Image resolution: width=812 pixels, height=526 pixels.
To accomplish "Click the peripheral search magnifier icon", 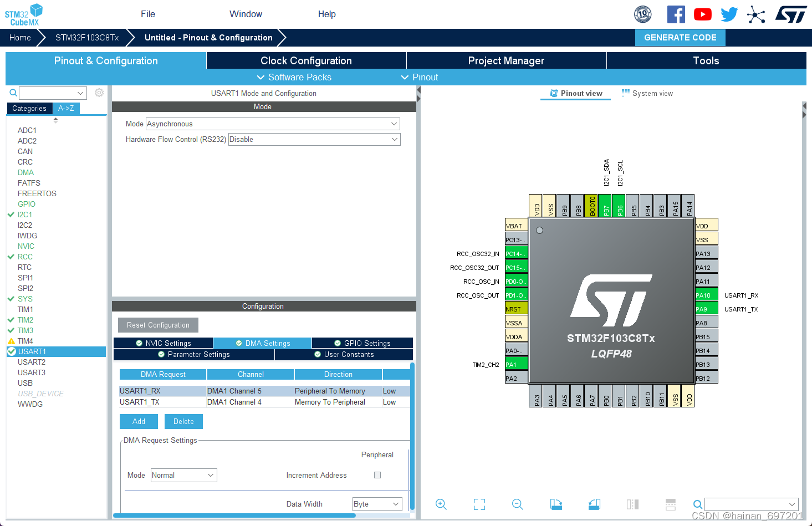I will (13, 93).
